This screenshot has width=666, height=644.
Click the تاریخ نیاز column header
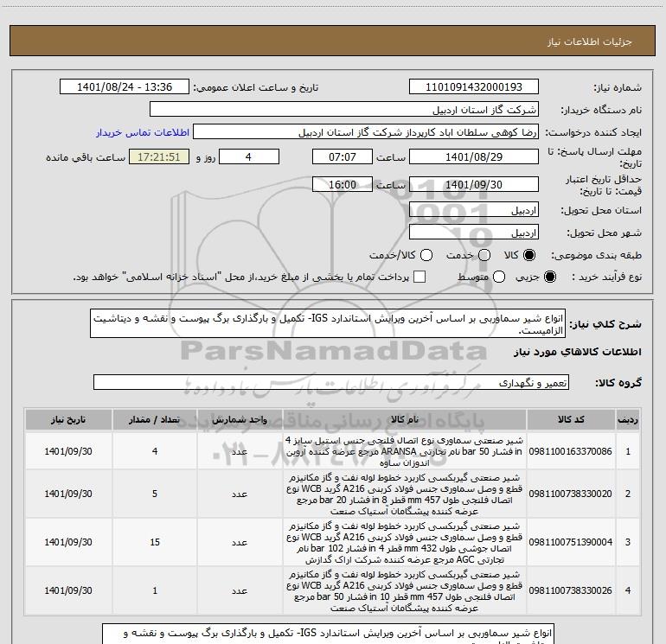(x=68, y=420)
